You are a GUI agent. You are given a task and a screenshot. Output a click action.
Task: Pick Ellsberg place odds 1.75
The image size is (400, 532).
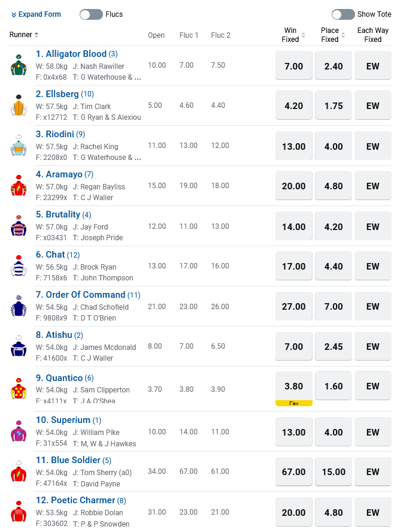point(334,105)
